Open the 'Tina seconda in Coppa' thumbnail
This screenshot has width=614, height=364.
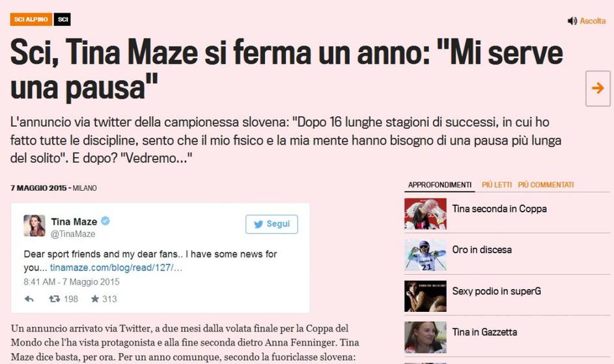pos(425,214)
